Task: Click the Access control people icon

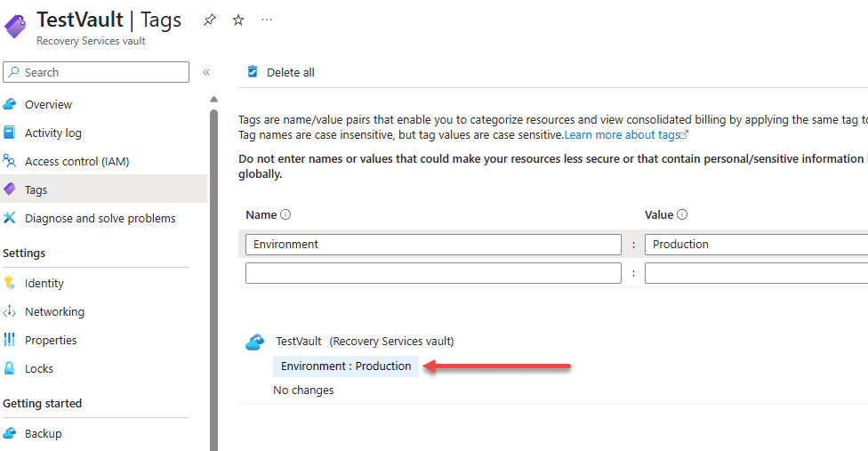Action: tap(10, 161)
